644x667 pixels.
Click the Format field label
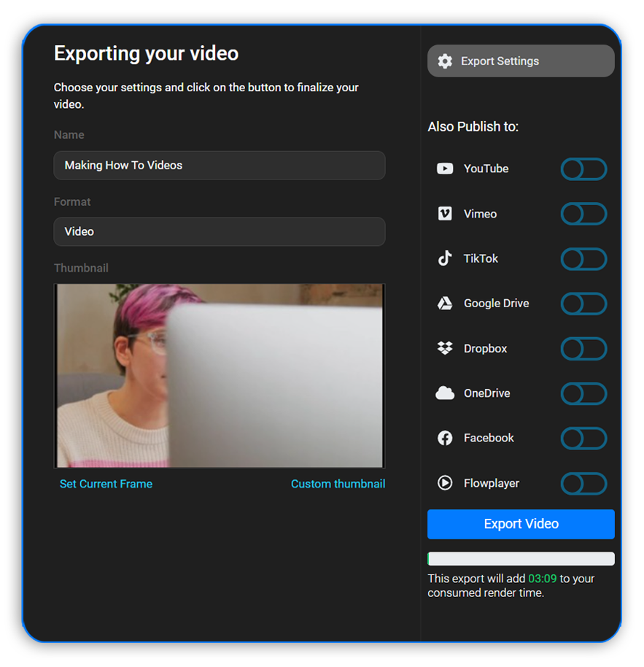pyautogui.click(x=71, y=201)
